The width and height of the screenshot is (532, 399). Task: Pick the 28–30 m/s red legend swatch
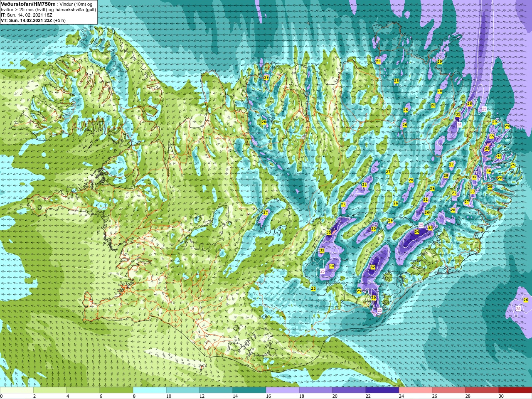(482, 390)
